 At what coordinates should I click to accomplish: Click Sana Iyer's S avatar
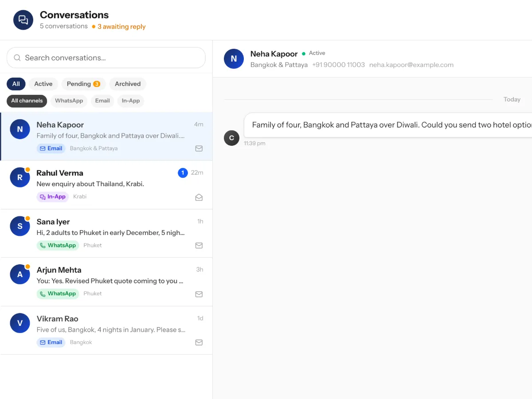click(20, 226)
